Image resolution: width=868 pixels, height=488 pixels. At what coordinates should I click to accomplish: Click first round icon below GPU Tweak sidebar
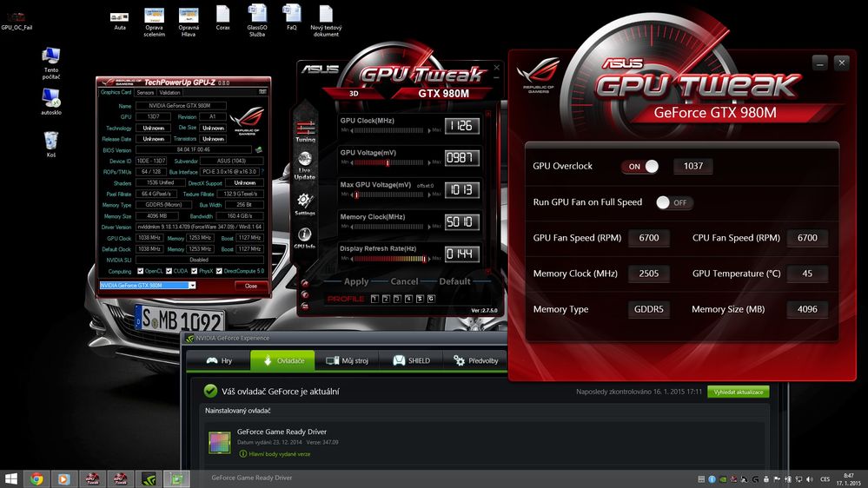[304, 283]
